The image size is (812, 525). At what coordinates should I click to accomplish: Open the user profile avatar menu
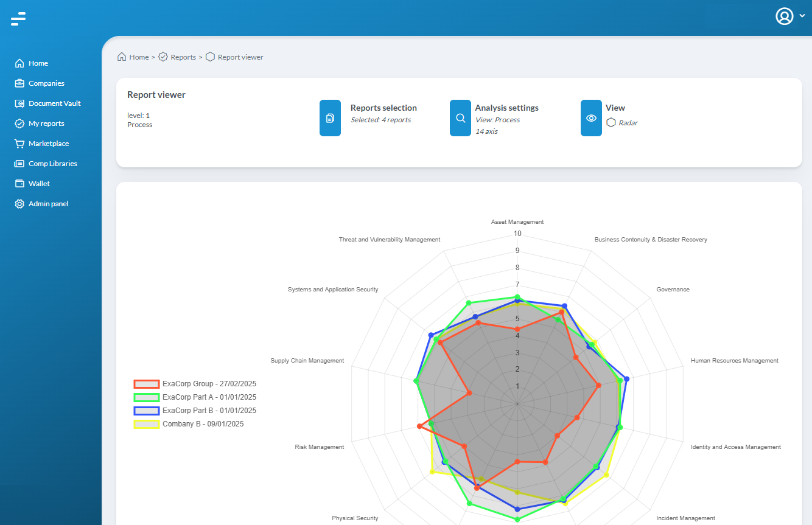tap(784, 16)
